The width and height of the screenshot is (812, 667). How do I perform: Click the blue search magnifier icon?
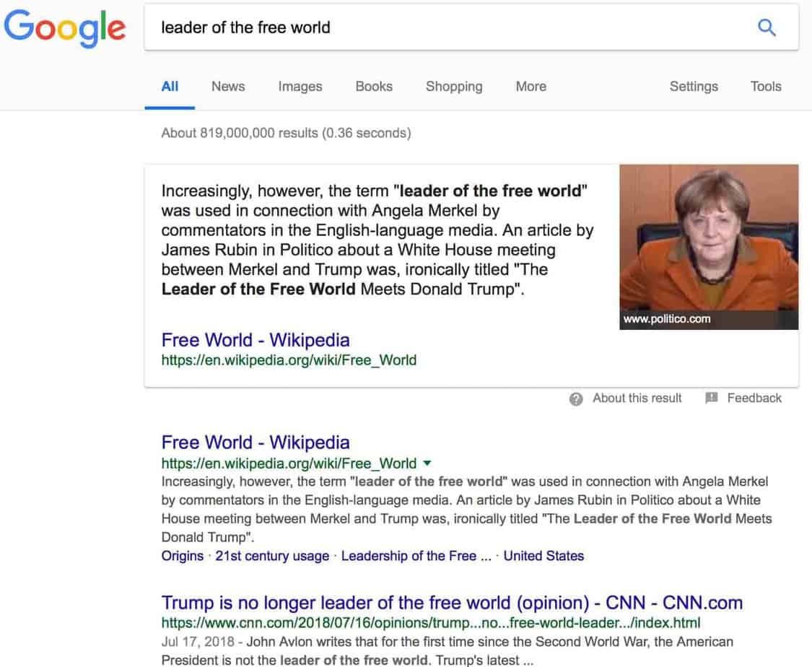point(767,27)
